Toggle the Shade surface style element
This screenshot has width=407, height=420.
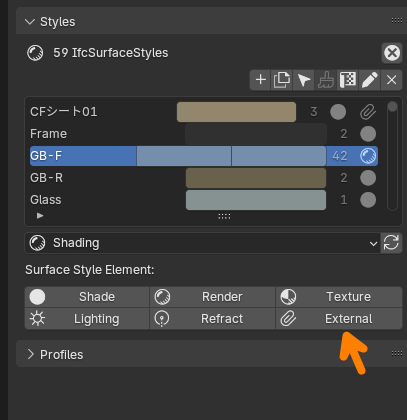coord(87,297)
